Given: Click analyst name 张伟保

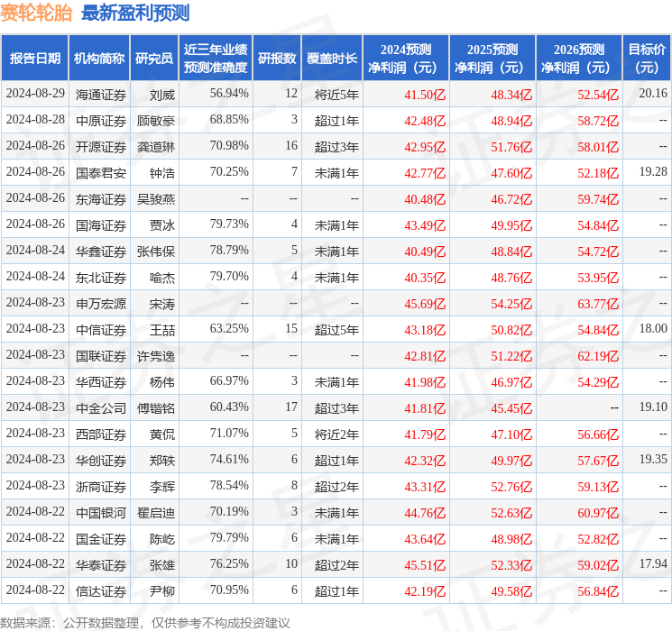Looking at the screenshot, I should [x=156, y=251].
